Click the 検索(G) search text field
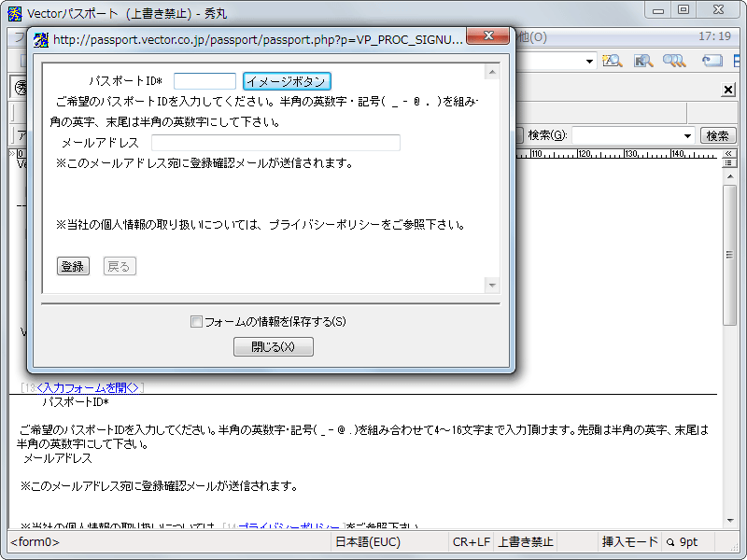 tap(627, 136)
